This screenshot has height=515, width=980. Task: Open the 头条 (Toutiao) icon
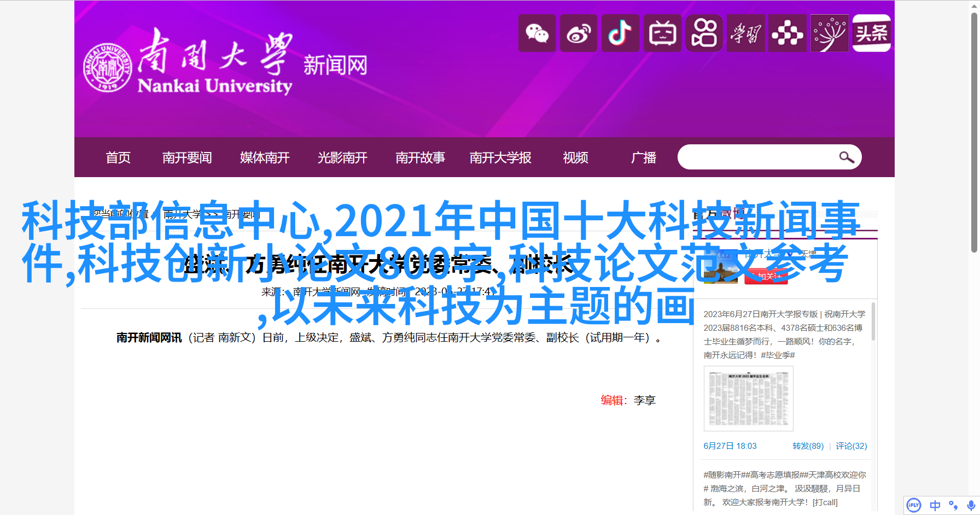872,33
